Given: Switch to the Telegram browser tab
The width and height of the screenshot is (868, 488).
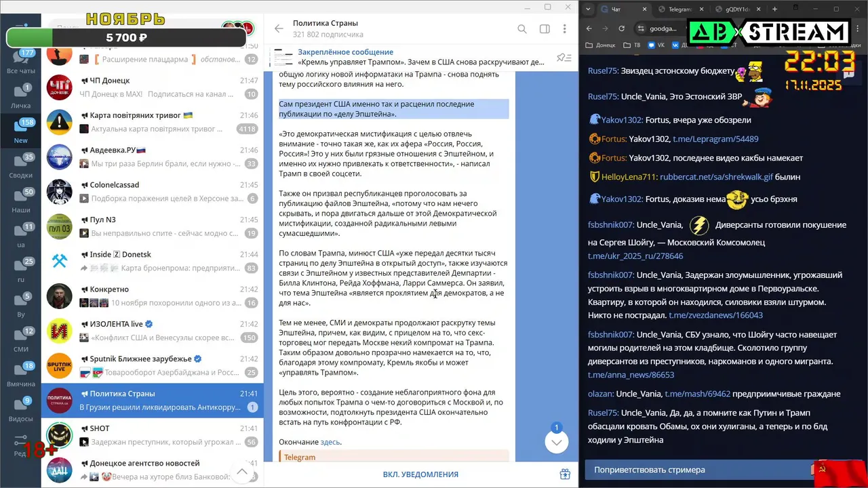Looking at the screenshot, I should 680,9.
